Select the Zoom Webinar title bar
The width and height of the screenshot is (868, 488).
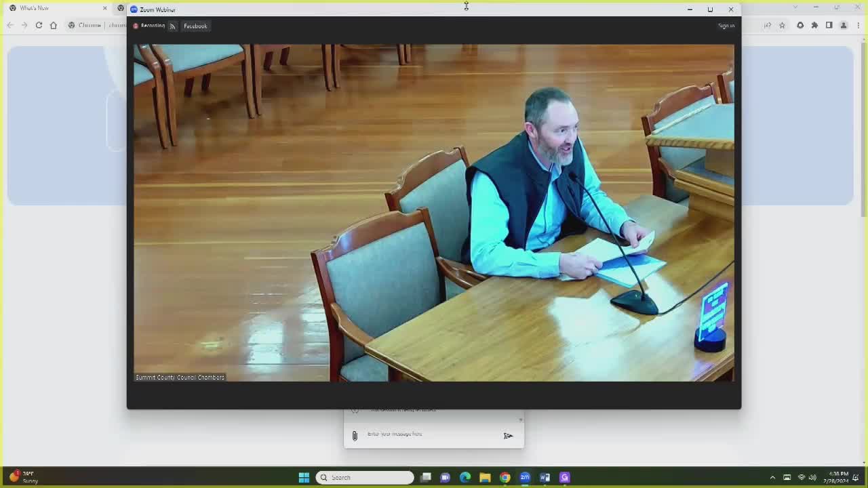click(407, 9)
